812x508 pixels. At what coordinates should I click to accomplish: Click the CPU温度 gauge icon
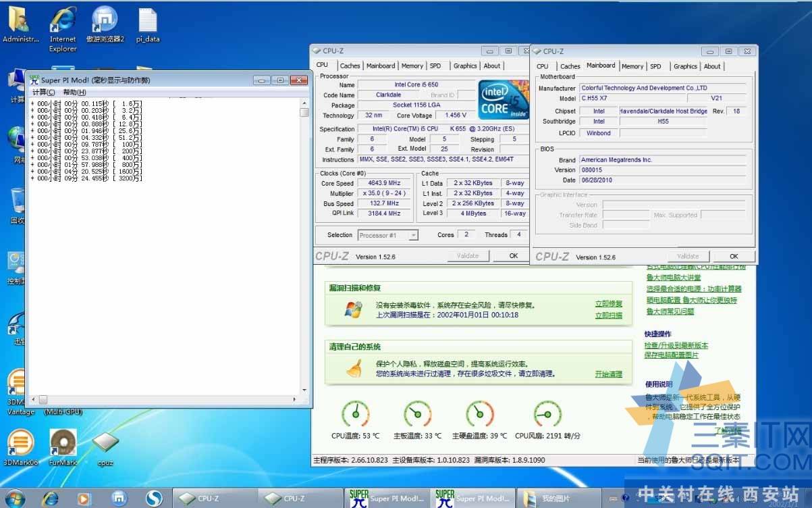pos(356,413)
